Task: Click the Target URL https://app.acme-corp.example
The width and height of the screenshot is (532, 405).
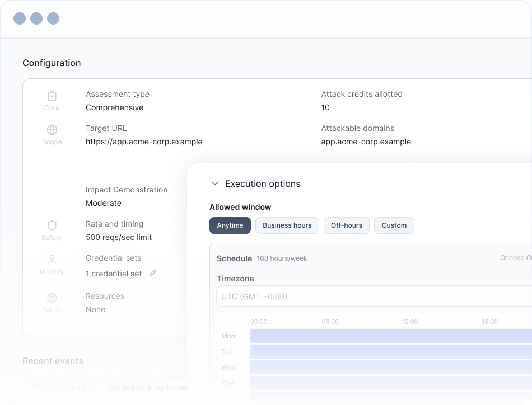Action: (x=144, y=142)
